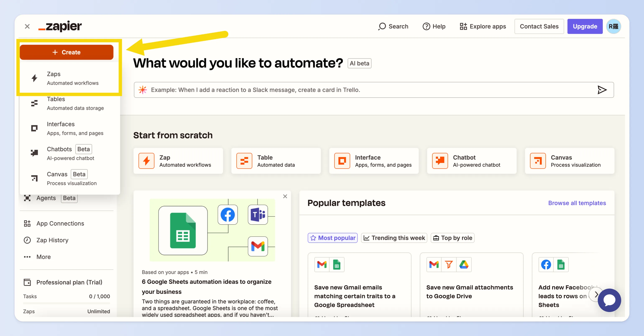The image size is (644, 336).
Task: Click the Tables icon in the menu
Action: click(34, 103)
